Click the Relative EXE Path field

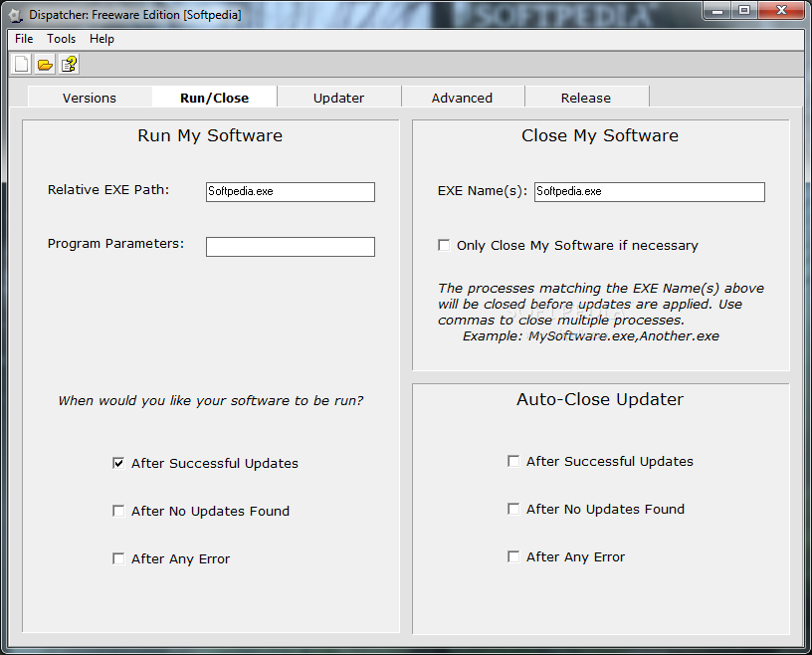(291, 192)
